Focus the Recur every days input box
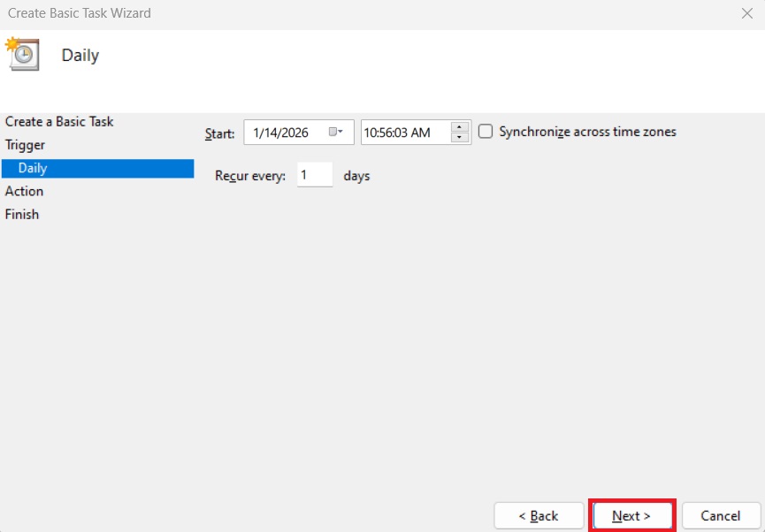765x532 pixels. coord(314,175)
